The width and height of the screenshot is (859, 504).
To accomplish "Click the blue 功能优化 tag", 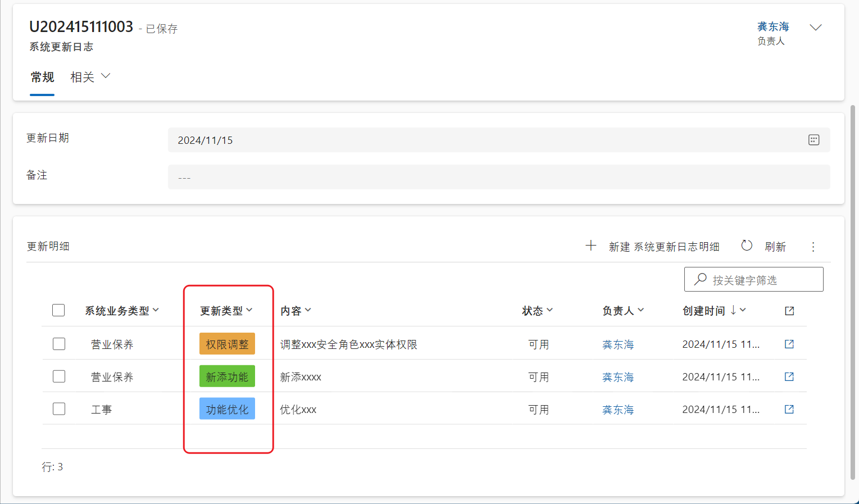I will click(227, 409).
